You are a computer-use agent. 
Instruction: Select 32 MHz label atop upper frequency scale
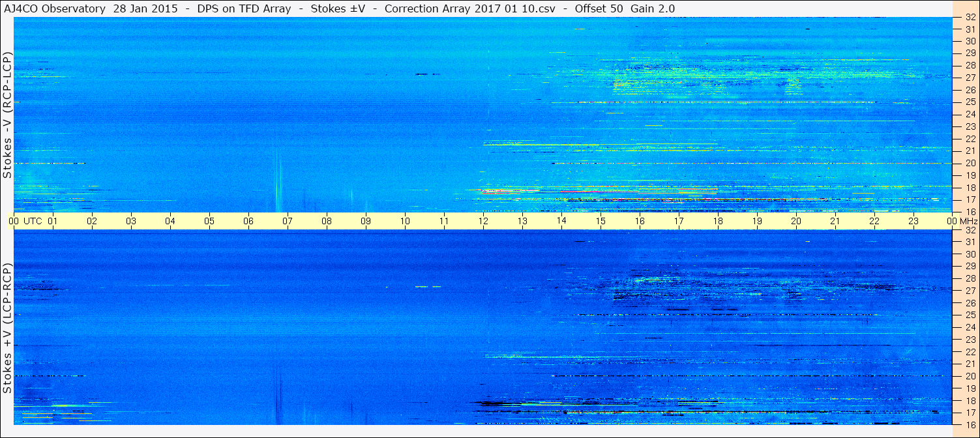970,17
